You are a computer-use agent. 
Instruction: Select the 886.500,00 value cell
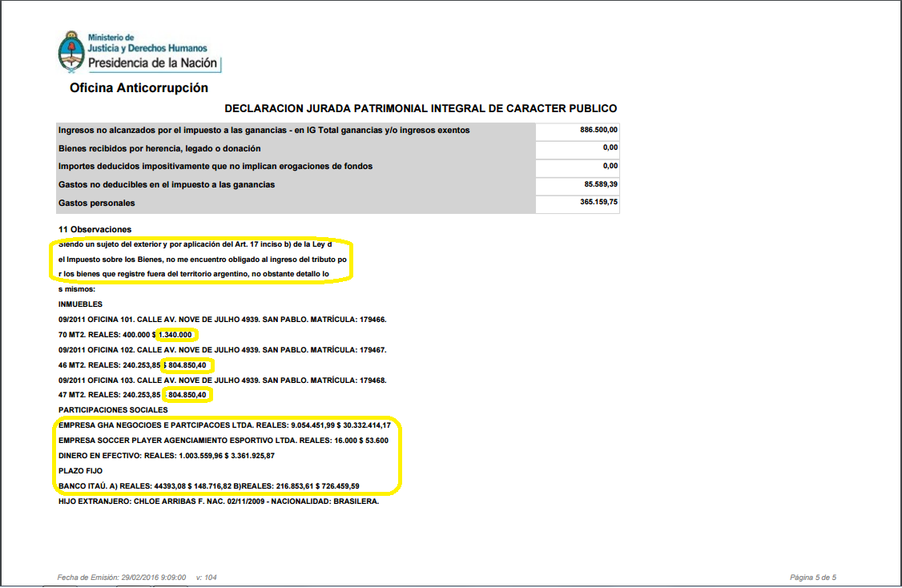598,130
